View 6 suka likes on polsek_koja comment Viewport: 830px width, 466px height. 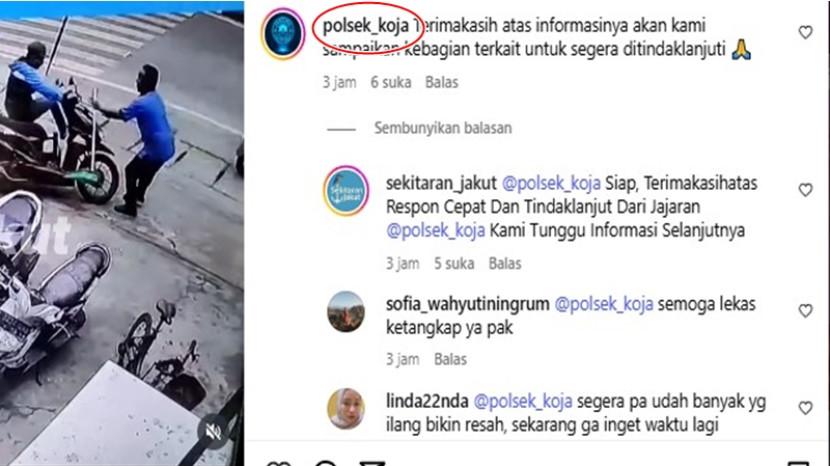391,83
